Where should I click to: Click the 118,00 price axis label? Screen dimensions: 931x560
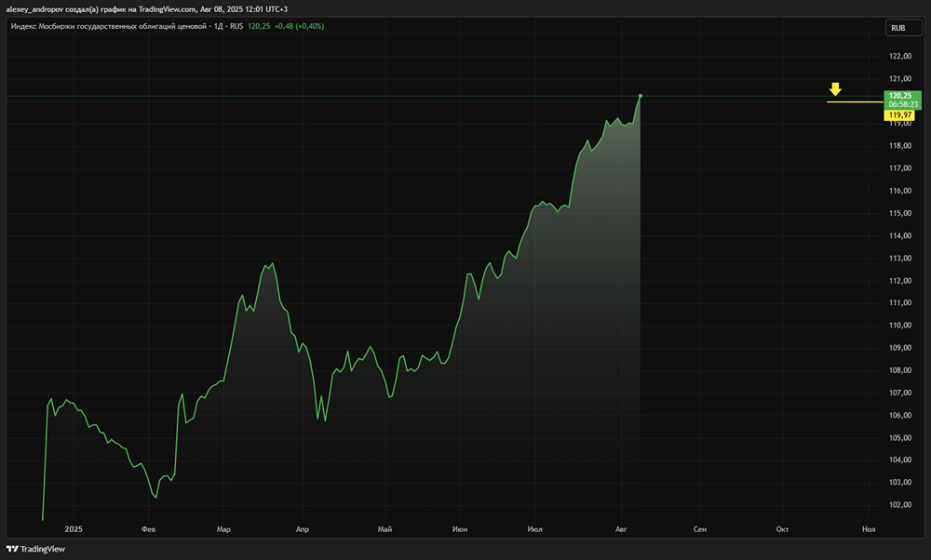tap(900, 146)
